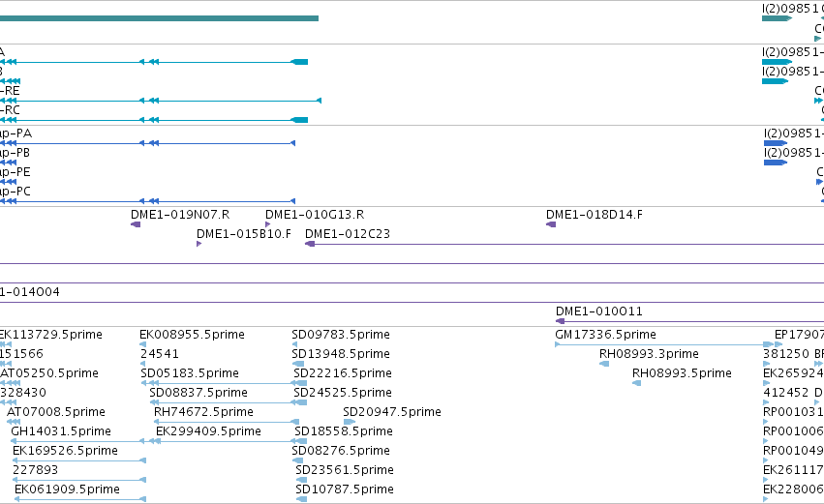Select the DME1-012C23 clone line
Viewport: 824px width, 504px height.
tap(565, 244)
